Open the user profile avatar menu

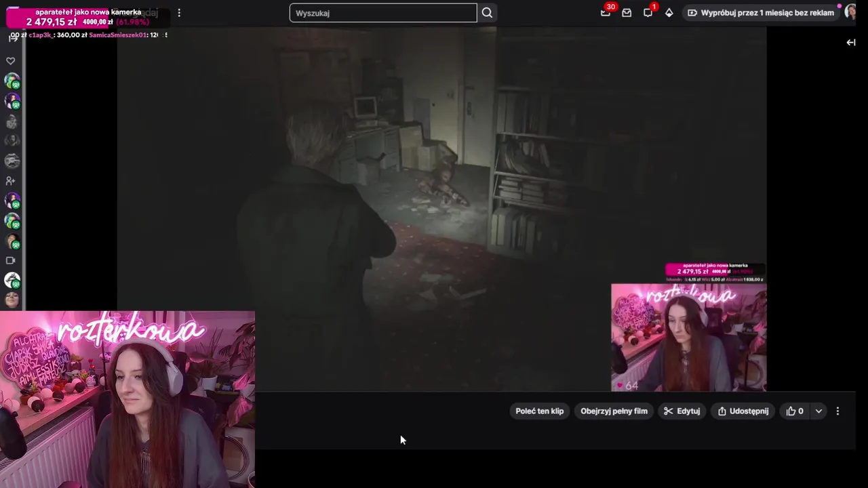pos(852,13)
